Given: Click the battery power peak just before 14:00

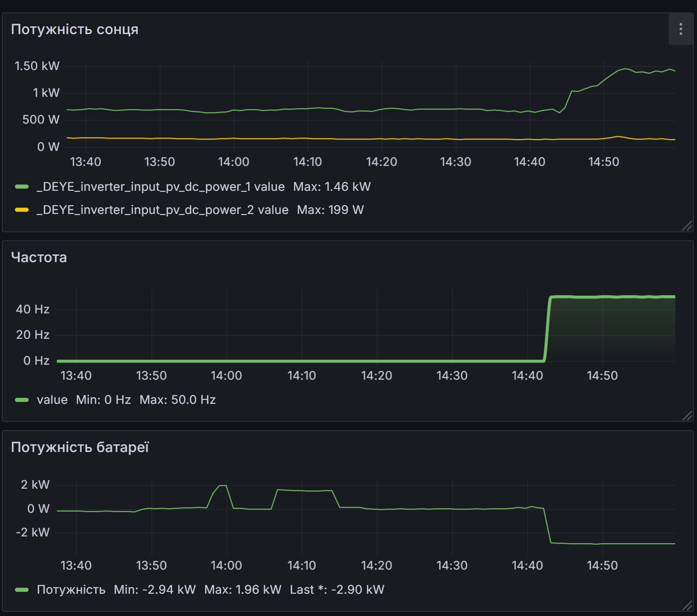Looking at the screenshot, I should 223,486.
